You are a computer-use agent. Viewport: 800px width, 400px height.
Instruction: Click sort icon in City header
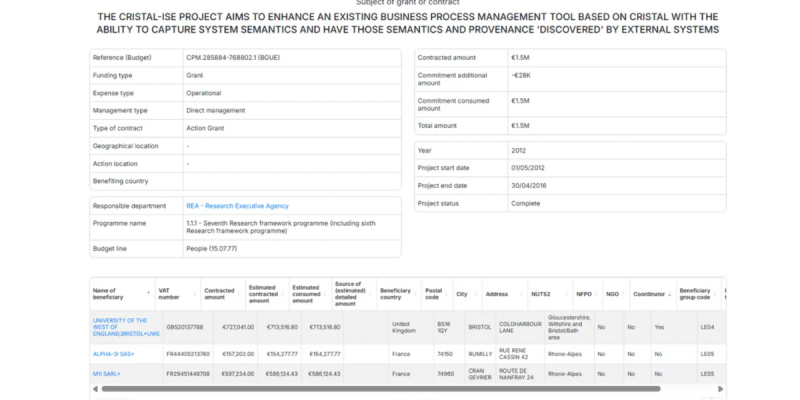point(476,294)
